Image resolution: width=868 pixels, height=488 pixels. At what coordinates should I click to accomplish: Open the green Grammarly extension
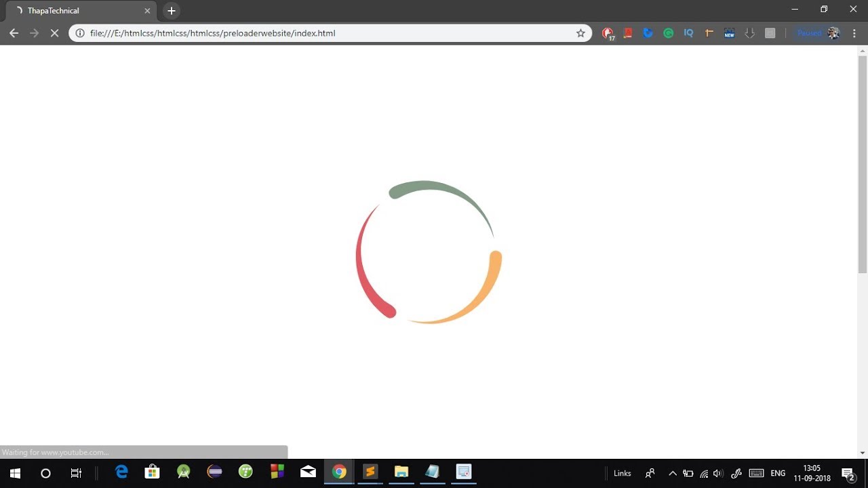click(x=669, y=33)
